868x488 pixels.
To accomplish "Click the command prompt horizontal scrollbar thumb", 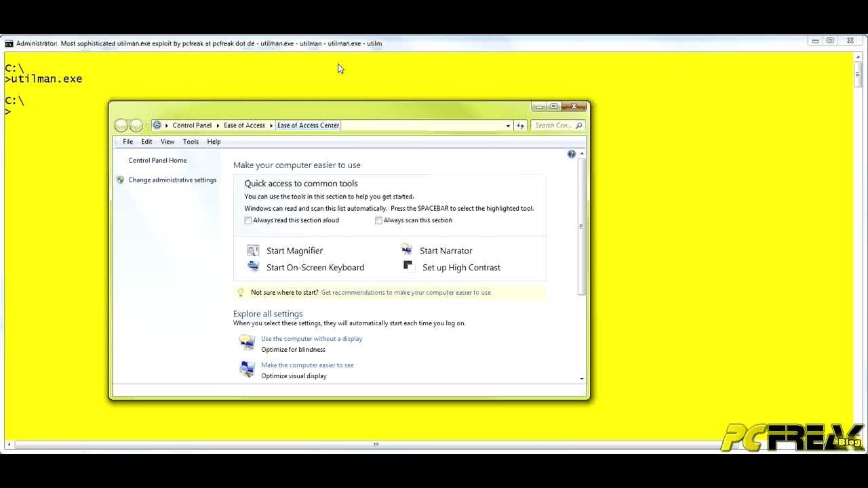I will coord(376,445).
